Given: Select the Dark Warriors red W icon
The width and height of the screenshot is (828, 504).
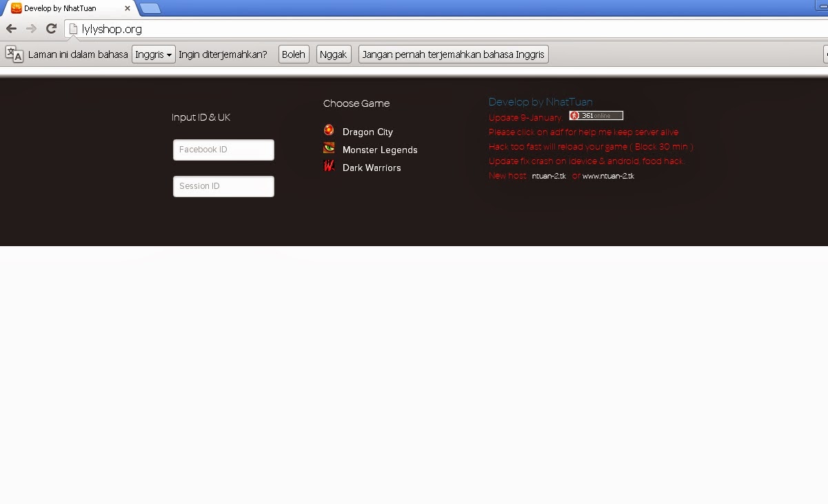Looking at the screenshot, I should tap(329, 166).
